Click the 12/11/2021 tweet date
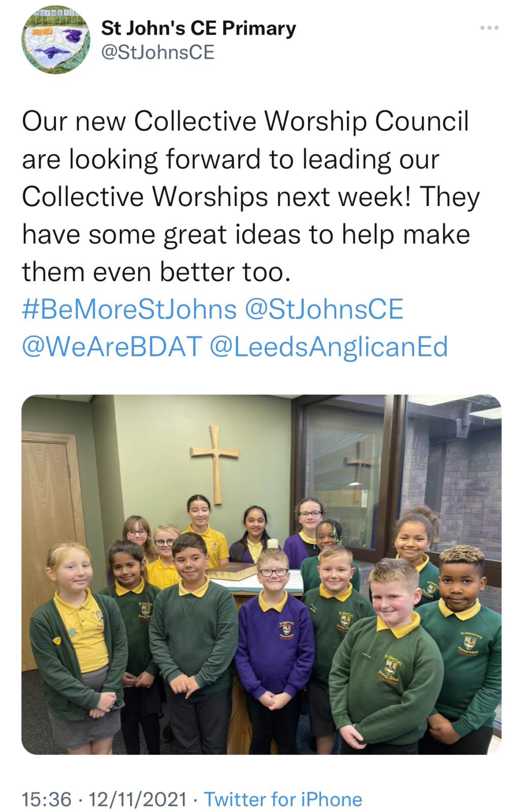The width and height of the screenshot is (511, 812). [138, 799]
